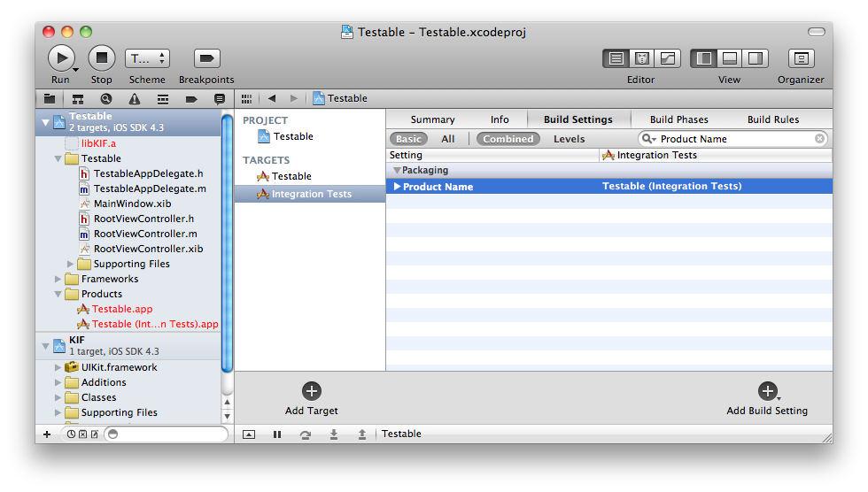Go forward in editor history
This screenshot has width=868, height=492.
coord(294,98)
